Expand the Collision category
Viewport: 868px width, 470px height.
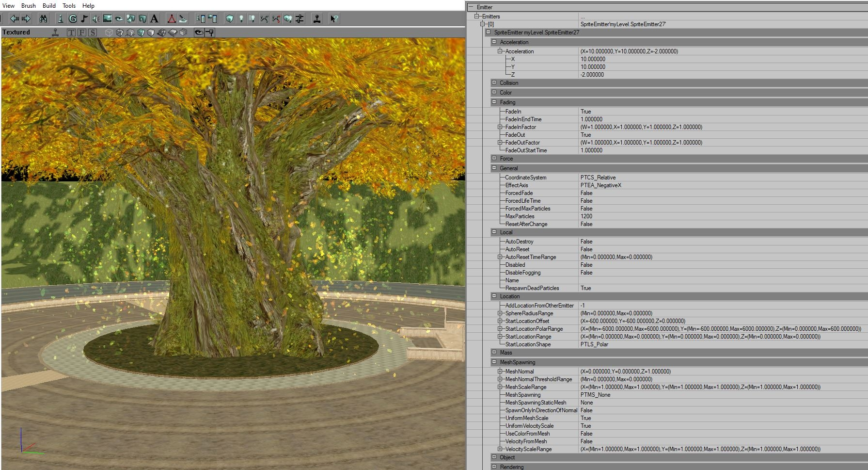click(494, 82)
